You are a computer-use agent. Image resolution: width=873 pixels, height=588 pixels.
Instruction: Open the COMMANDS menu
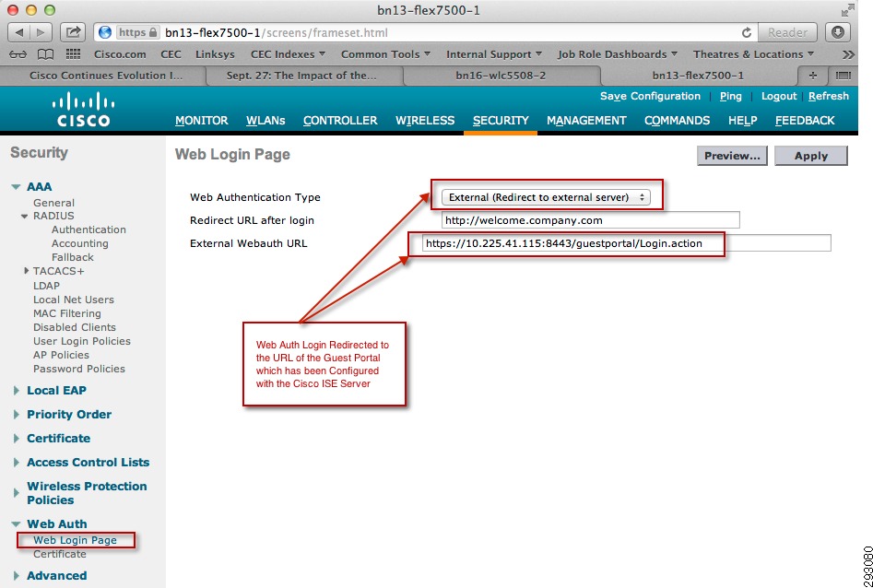[677, 120]
